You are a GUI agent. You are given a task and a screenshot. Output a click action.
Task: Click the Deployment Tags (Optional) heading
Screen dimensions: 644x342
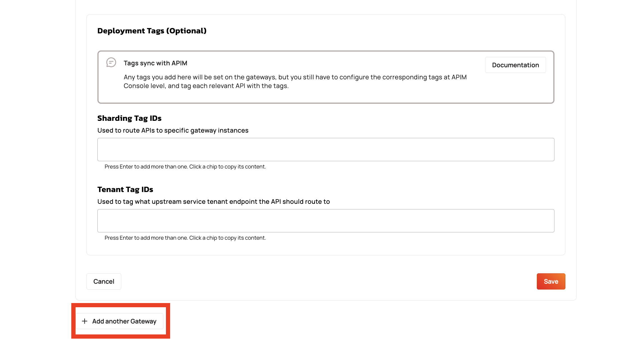(152, 31)
